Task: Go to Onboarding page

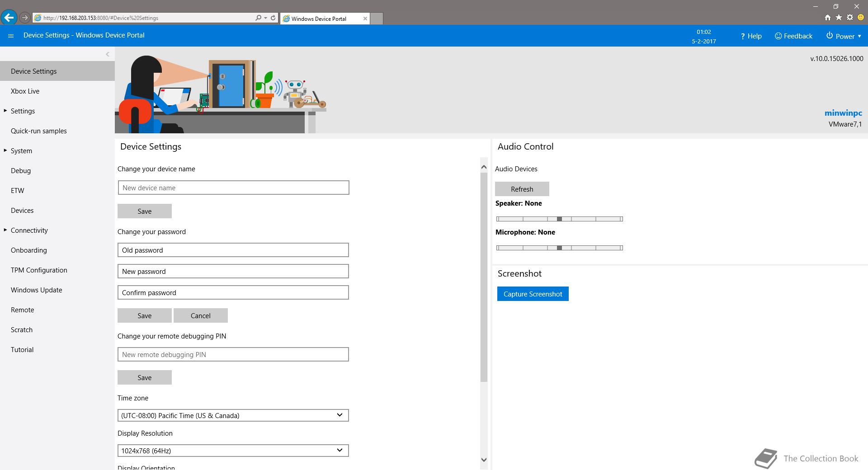Action: (28, 250)
